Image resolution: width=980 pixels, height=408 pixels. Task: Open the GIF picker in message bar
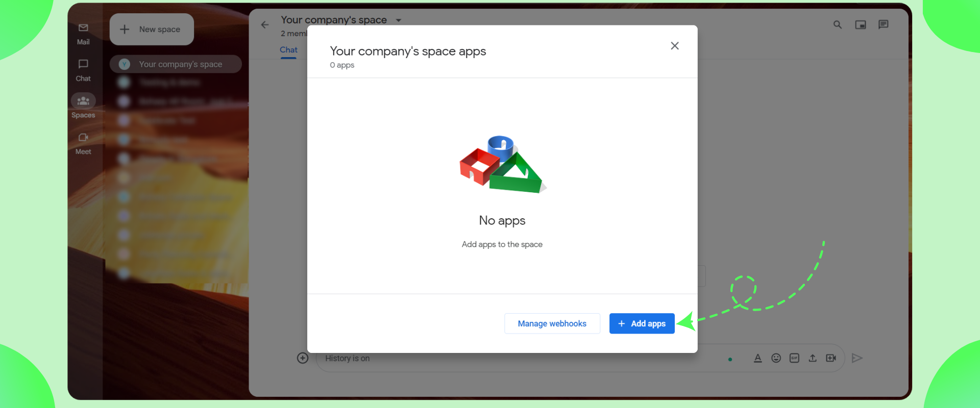794,358
